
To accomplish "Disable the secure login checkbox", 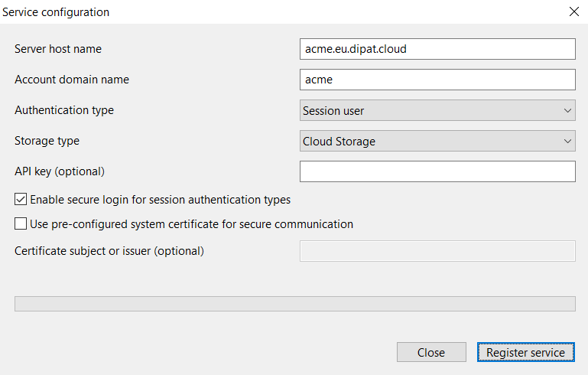I will point(21,200).
